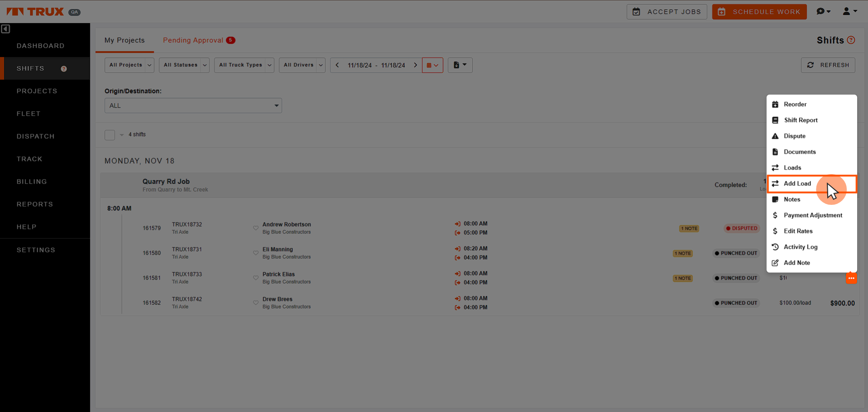This screenshot has height=412, width=868.
Task: Collapse the sidebar with the arrow icon
Action: pyautogui.click(x=5, y=29)
